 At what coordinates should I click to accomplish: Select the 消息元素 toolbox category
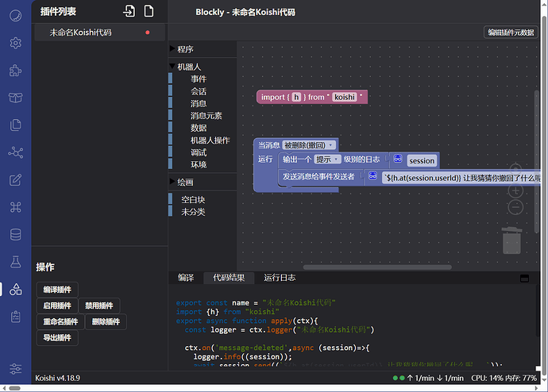coord(206,116)
